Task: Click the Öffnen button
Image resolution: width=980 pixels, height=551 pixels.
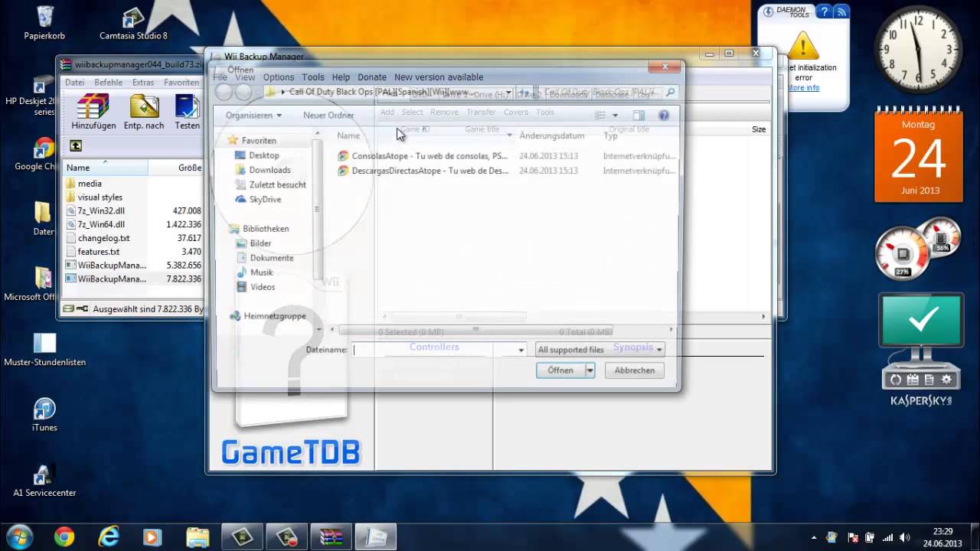Action: (x=560, y=370)
